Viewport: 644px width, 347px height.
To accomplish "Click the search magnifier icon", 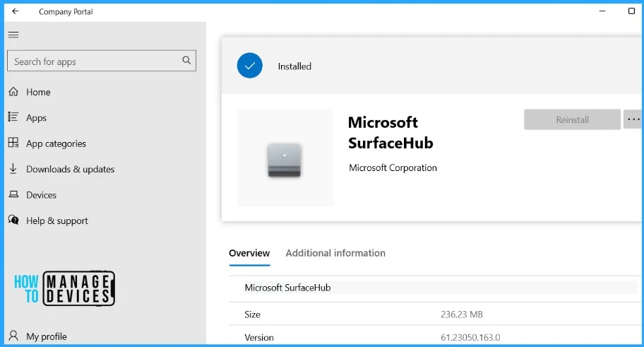I will coord(186,61).
